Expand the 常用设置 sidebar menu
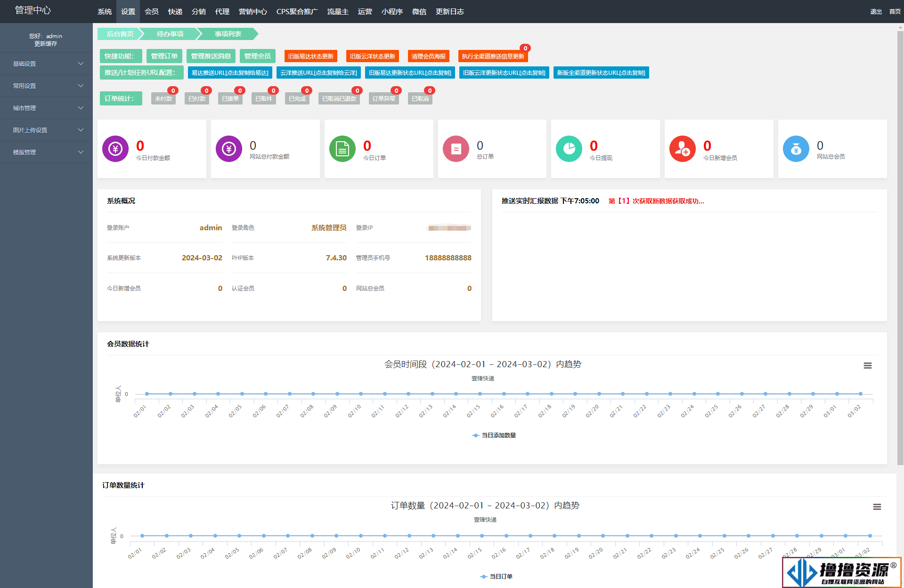Screen dimensions: 904x588 click(46, 86)
